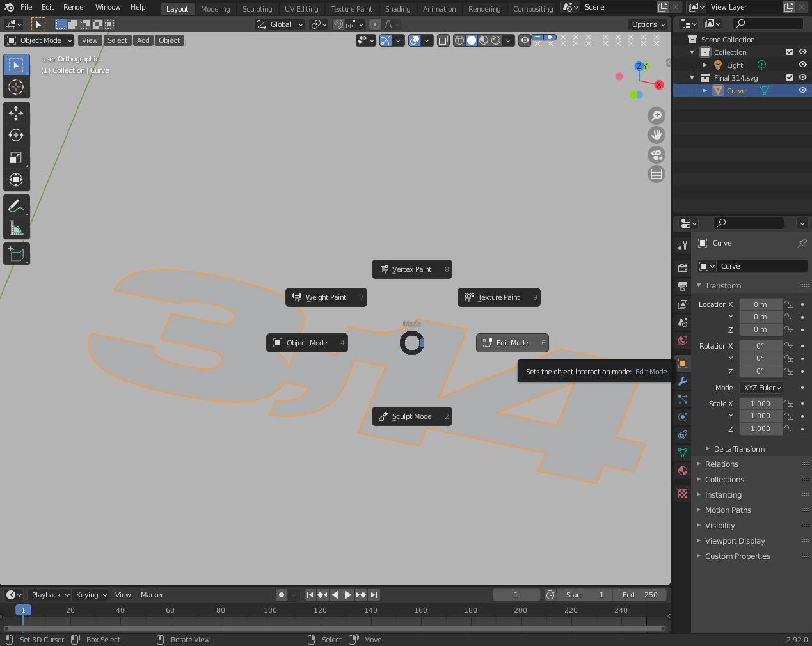This screenshot has height=646, width=812.
Task: Hide the Light object via eye icon
Action: [x=802, y=65]
